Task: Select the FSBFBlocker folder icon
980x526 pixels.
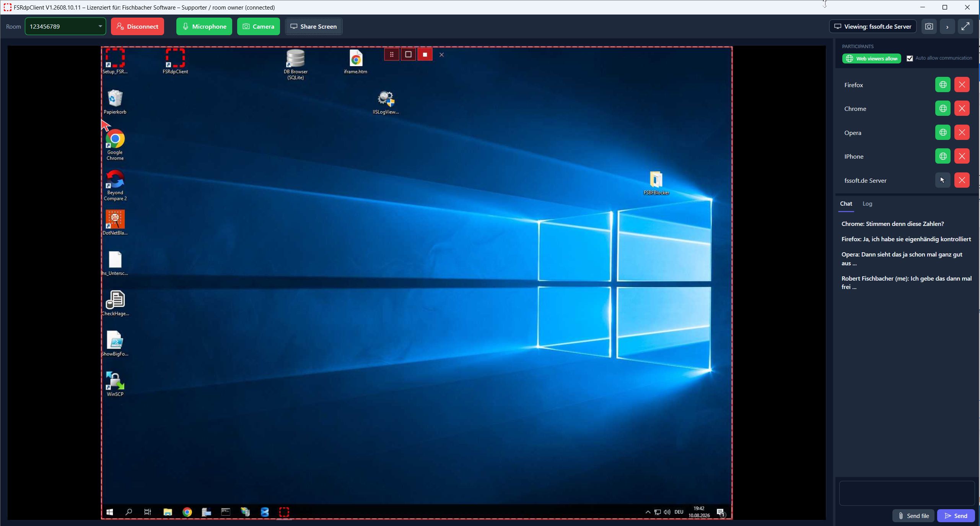Action: pos(656,183)
